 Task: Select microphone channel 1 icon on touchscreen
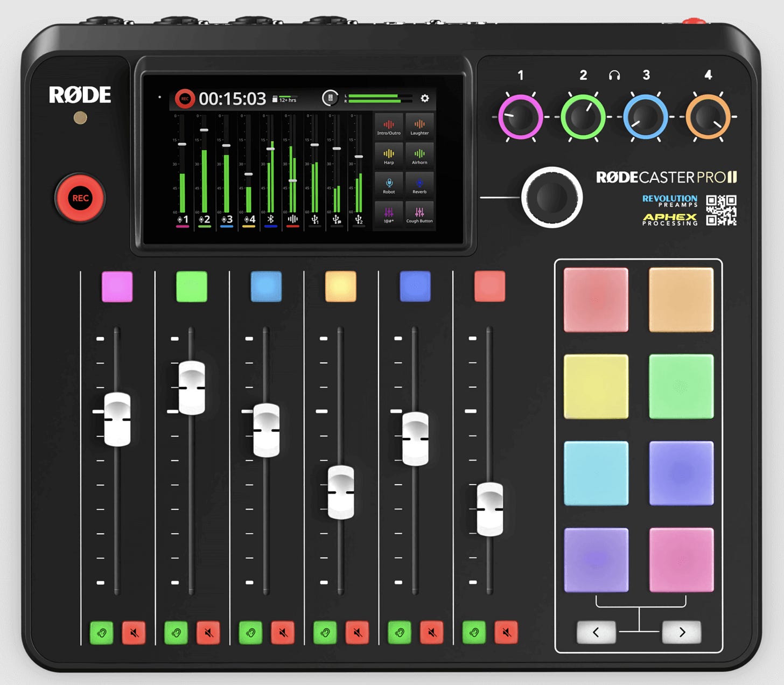[x=183, y=219]
